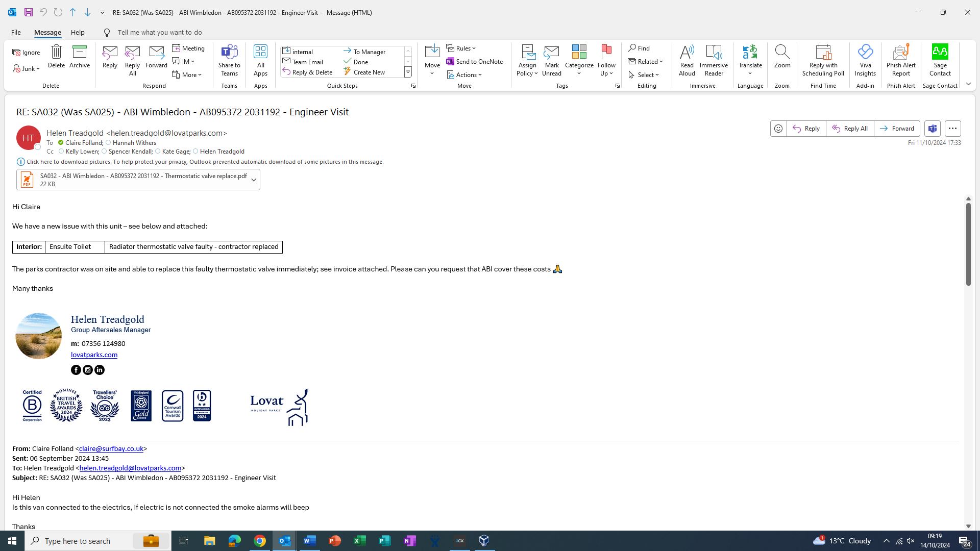The height and width of the screenshot is (551, 980).
Task: Click the Tell me search field
Action: (159, 32)
